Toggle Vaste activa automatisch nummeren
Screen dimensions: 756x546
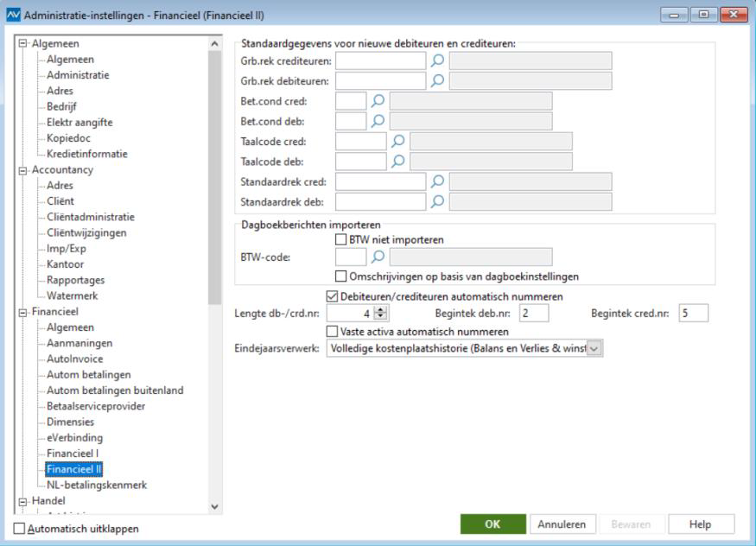333,331
